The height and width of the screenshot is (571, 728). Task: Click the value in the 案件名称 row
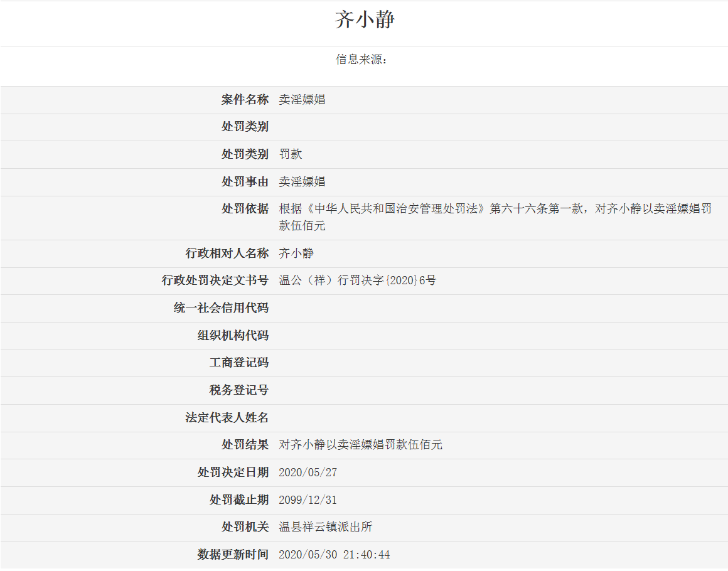[302, 99]
